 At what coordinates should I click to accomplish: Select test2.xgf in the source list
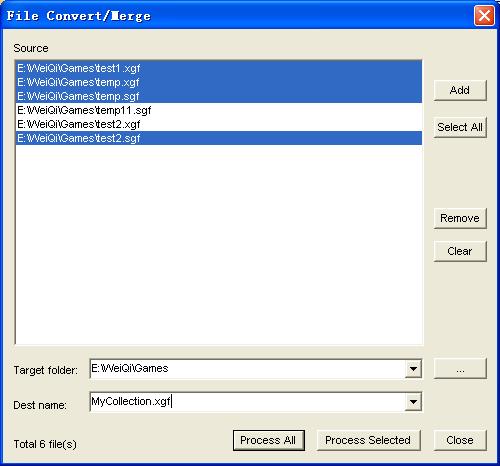pyautogui.click(x=219, y=124)
